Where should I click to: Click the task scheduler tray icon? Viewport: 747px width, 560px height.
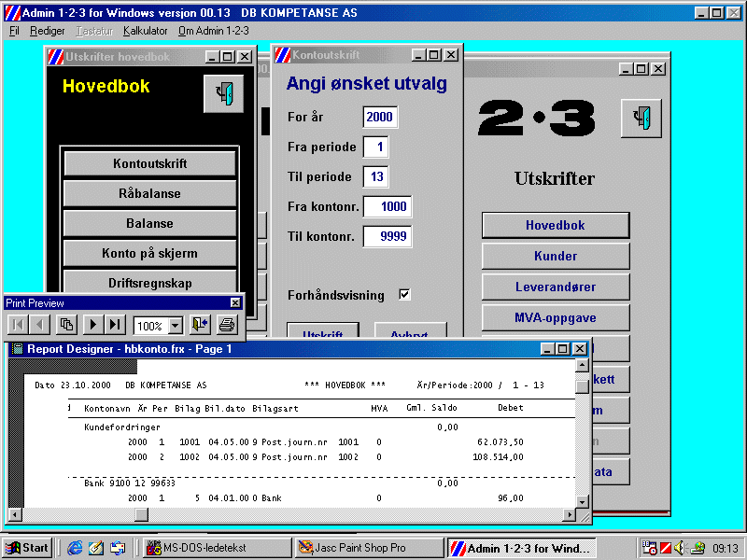[x=649, y=548]
